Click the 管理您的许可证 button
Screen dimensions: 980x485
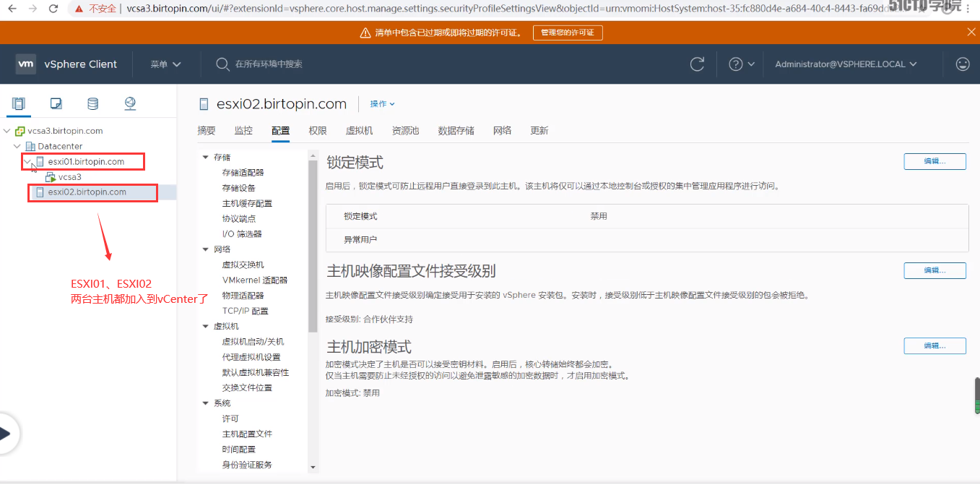click(568, 33)
